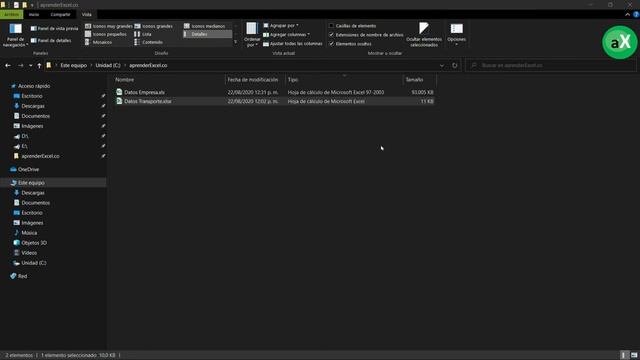Switch to the Inicio tab
The image size is (640, 360).
[x=34, y=14]
